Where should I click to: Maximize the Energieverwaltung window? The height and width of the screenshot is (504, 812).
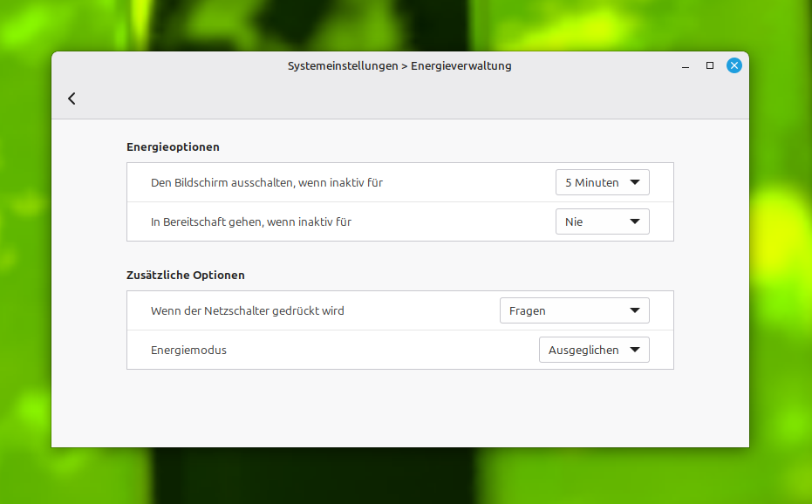click(709, 65)
